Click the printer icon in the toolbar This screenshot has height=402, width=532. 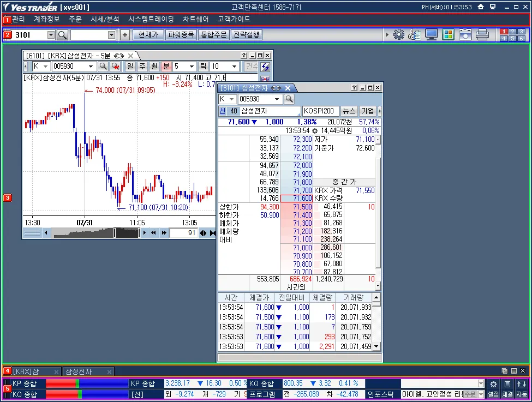tap(482, 34)
